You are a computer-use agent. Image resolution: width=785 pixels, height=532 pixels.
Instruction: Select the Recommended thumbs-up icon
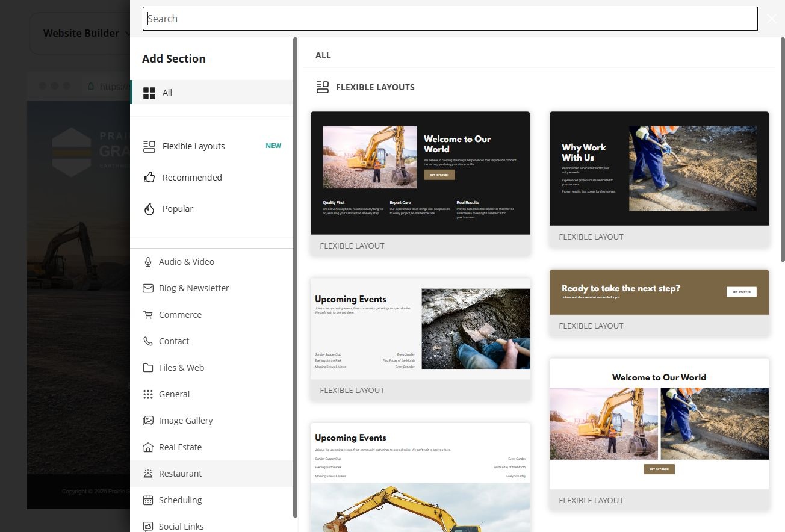click(149, 178)
